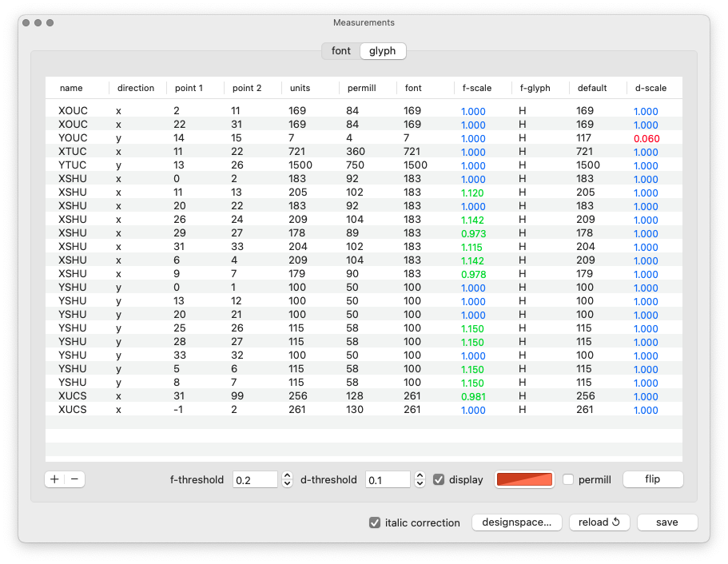Open the orange-red color swatch
Screen dimensions: 728x564
tap(525, 479)
